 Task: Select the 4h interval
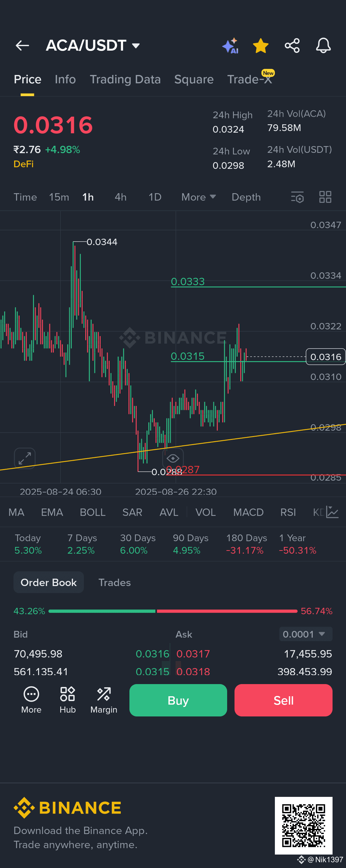120,197
